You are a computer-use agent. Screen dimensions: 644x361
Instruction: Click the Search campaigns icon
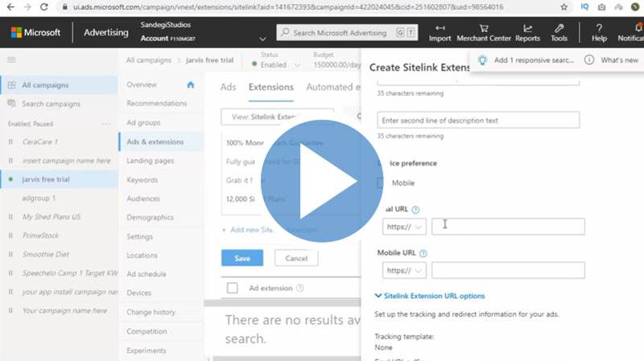11,104
